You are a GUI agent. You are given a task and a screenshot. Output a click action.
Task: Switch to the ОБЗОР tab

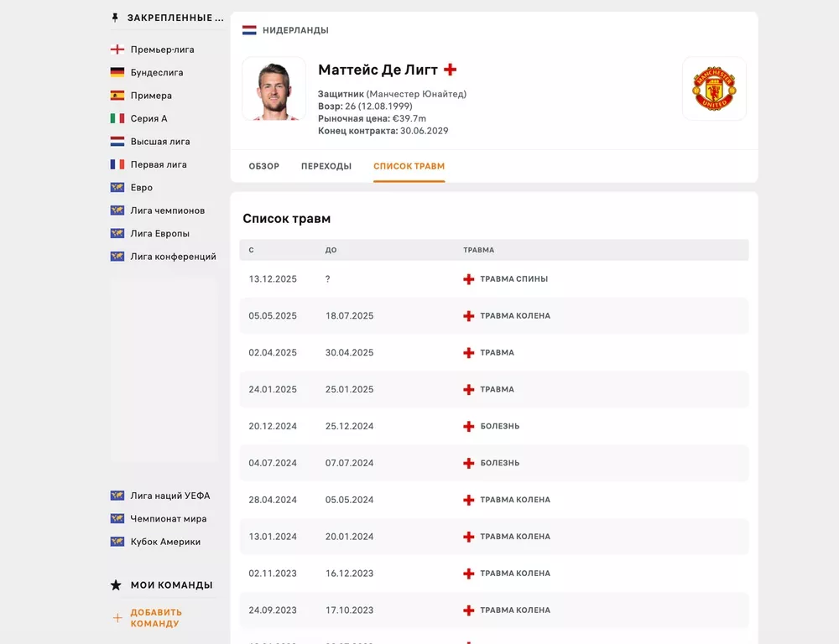(263, 166)
